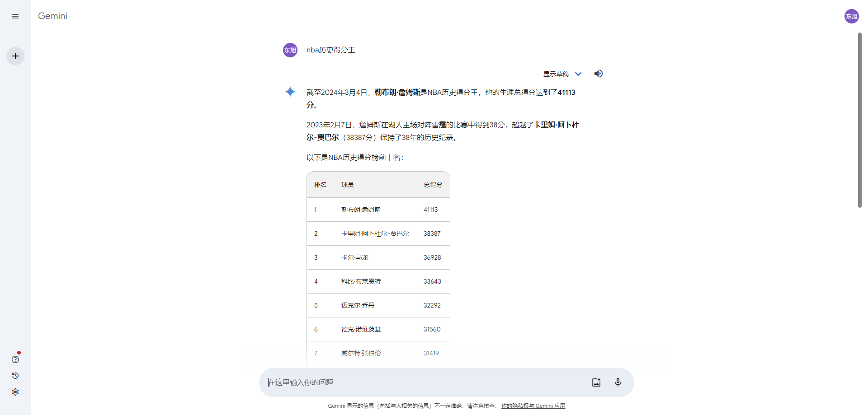Click the score 38387 in table

click(x=432, y=233)
